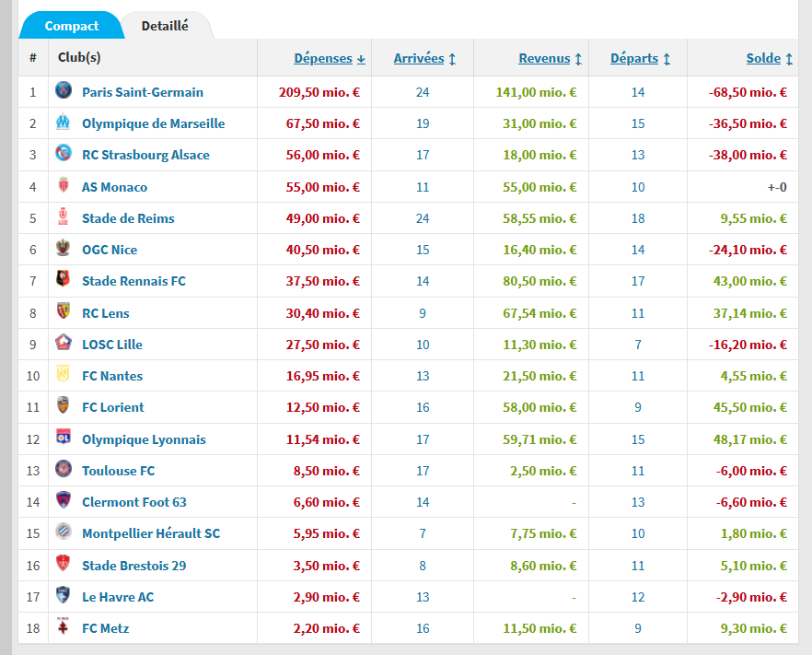Click Montpellier departures count 10
812x655 pixels.
pos(638,533)
